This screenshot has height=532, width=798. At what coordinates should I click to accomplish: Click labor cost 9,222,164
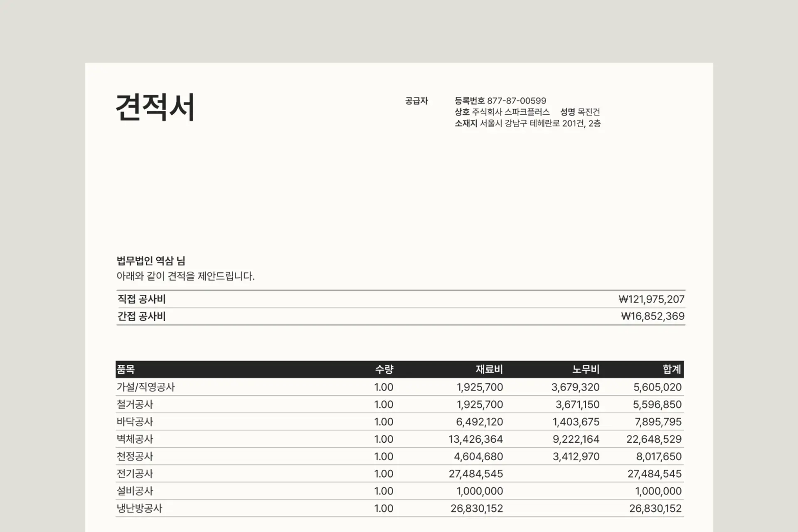(x=576, y=439)
